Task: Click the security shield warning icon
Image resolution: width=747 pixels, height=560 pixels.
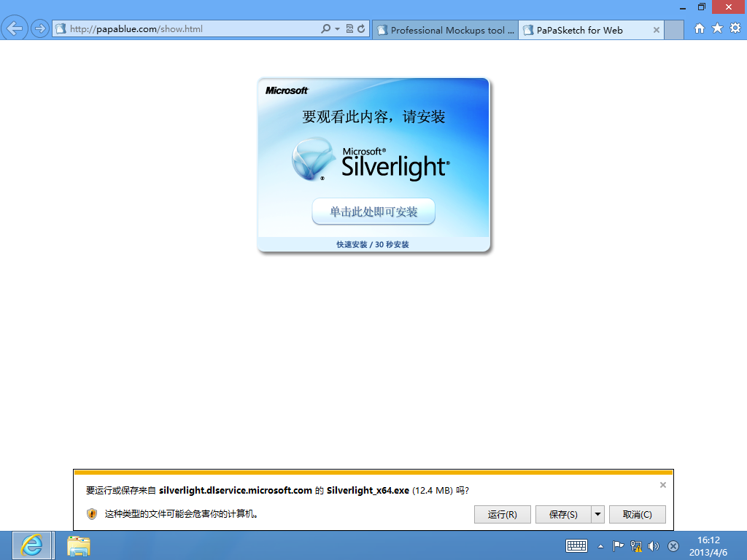Action: pyautogui.click(x=92, y=514)
